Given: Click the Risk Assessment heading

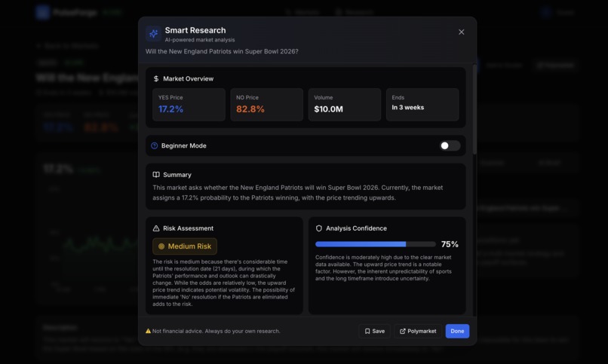Looking at the screenshot, I should pos(188,228).
